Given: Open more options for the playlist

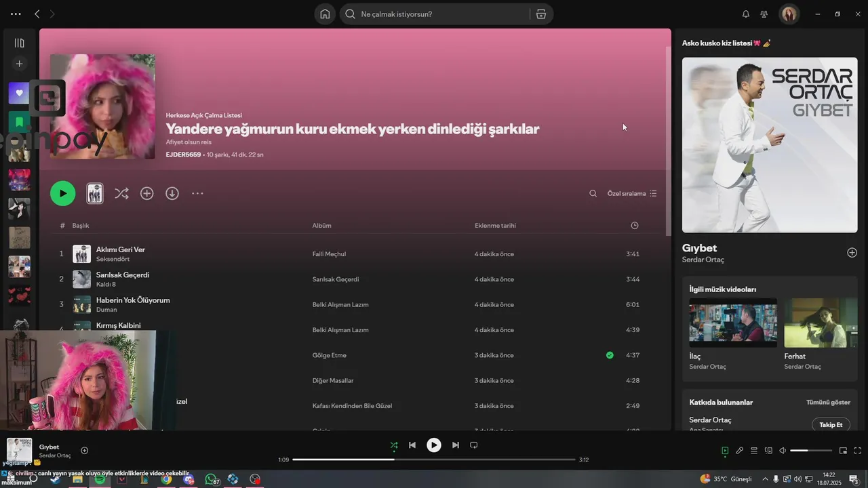Looking at the screenshot, I should click(197, 193).
